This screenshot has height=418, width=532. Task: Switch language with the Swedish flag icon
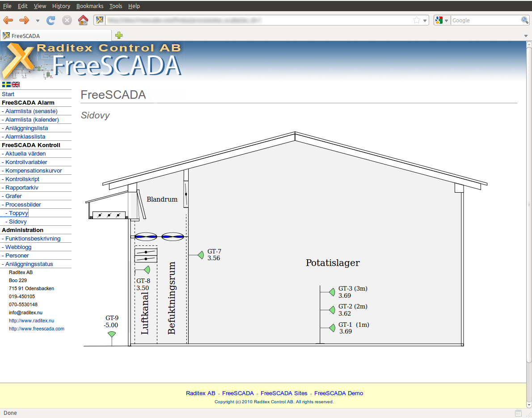pyautogui.click(x=6, y=84)
